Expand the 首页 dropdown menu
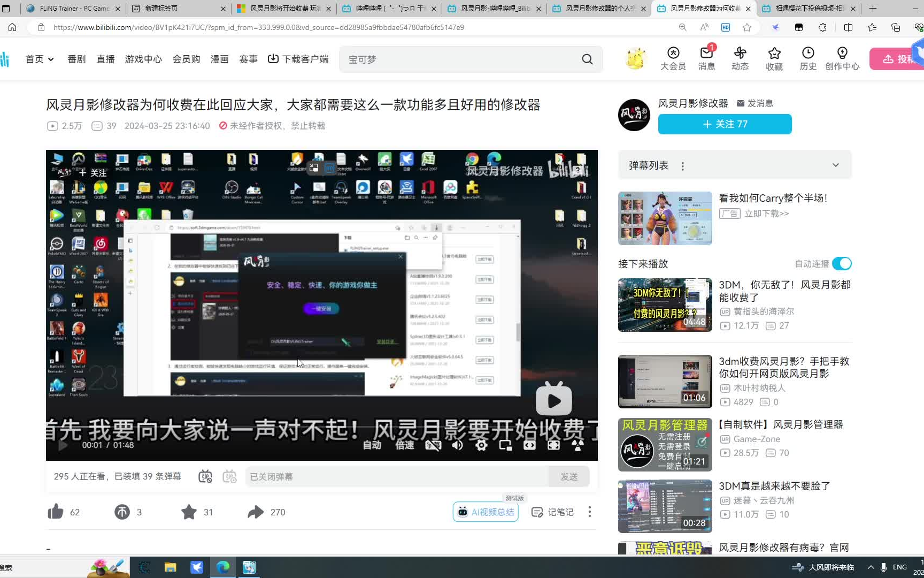924x578 pixels. click(40, 59)
